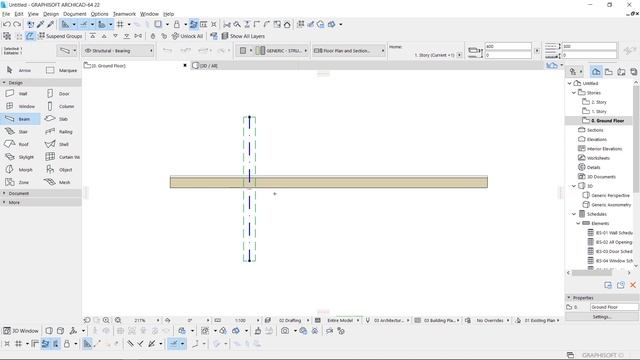The height and width of the screenshot is (360, 640).
Task: Open the File menu
Action: click(6, 14)
